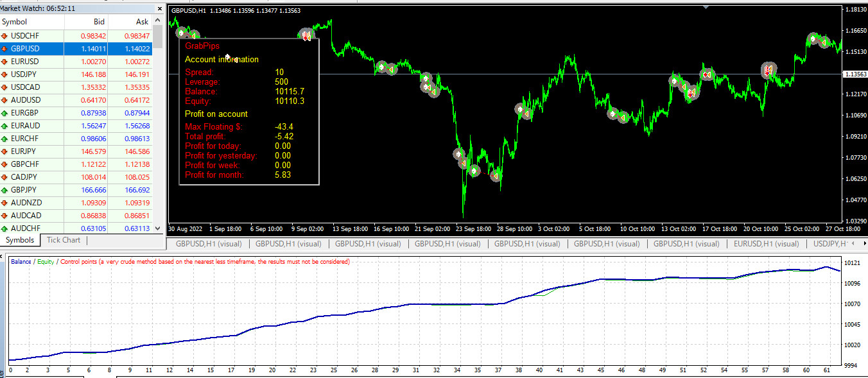Click the Symbol column header
This screenshot has width=868, height=378.
(15, 22)
